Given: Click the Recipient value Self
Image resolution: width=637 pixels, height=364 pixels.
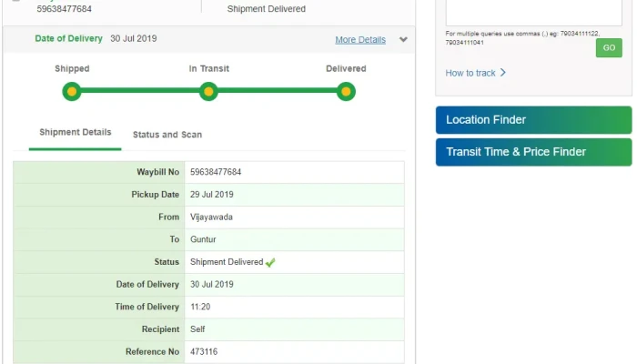Looking at the screenshot, I should [197, 329].
